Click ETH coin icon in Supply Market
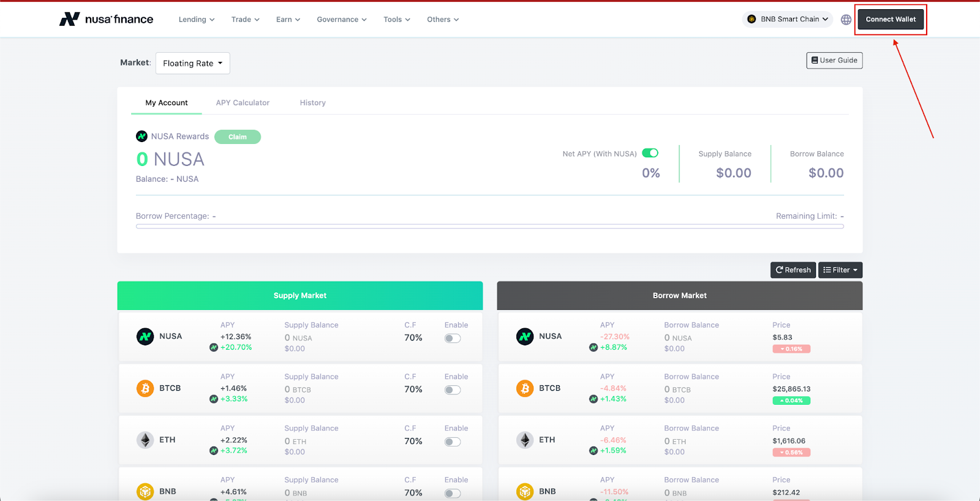Screen dimensions: 980x501 click(145, 440)
